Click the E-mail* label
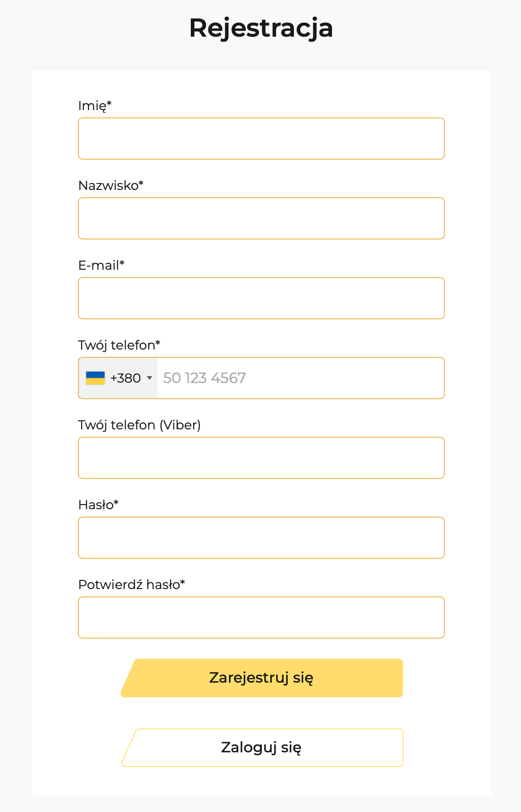 [x=101, y=265]
